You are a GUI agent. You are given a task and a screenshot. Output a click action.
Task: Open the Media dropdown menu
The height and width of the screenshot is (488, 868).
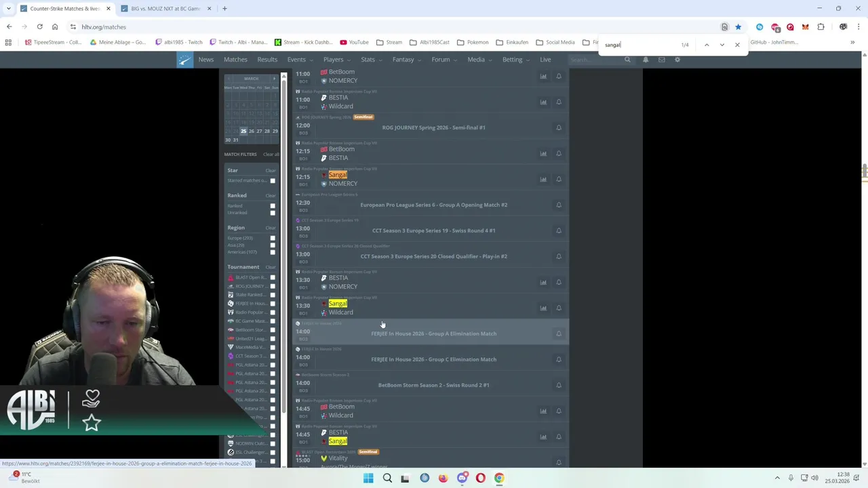pyautogui.click(x=478, y=60)
